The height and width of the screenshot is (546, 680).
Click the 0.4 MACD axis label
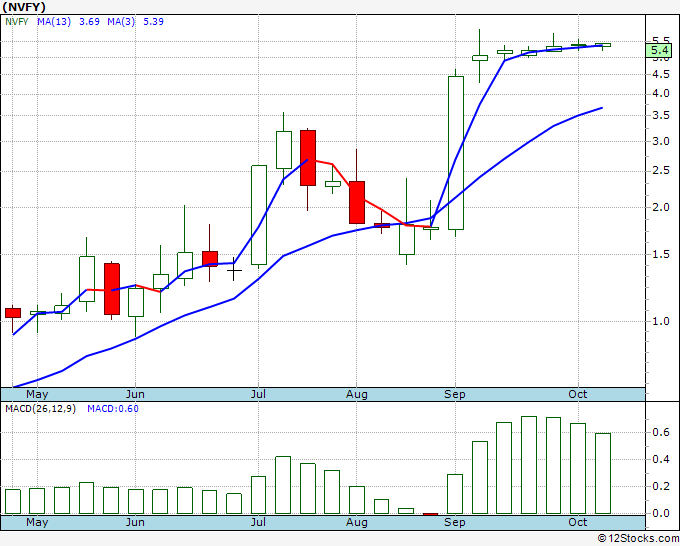coord(661,459)
